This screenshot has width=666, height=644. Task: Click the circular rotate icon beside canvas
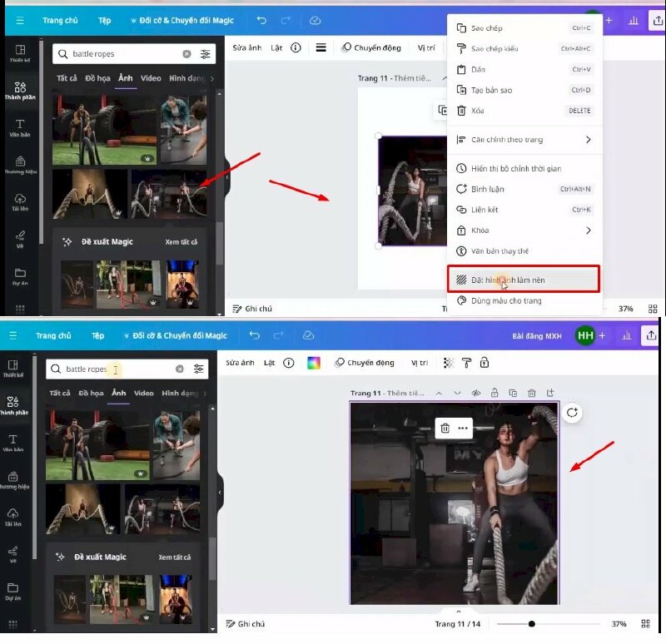(571, 413)
